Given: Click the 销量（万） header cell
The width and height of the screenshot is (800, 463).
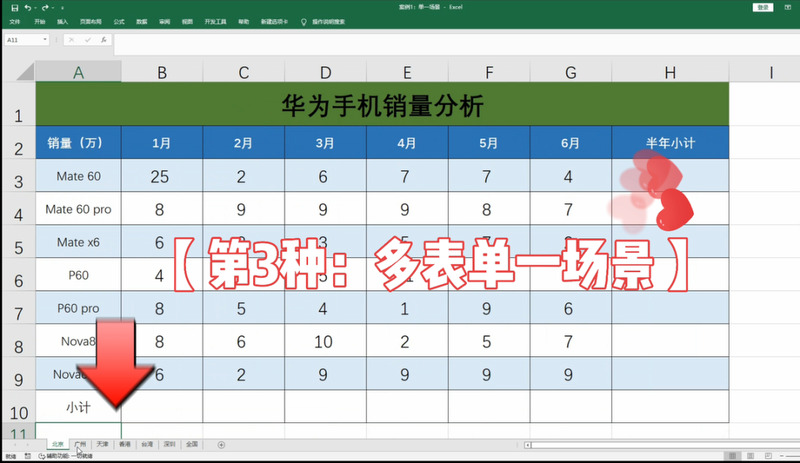Looking at the screenshot, I should [x=78, y=142].
